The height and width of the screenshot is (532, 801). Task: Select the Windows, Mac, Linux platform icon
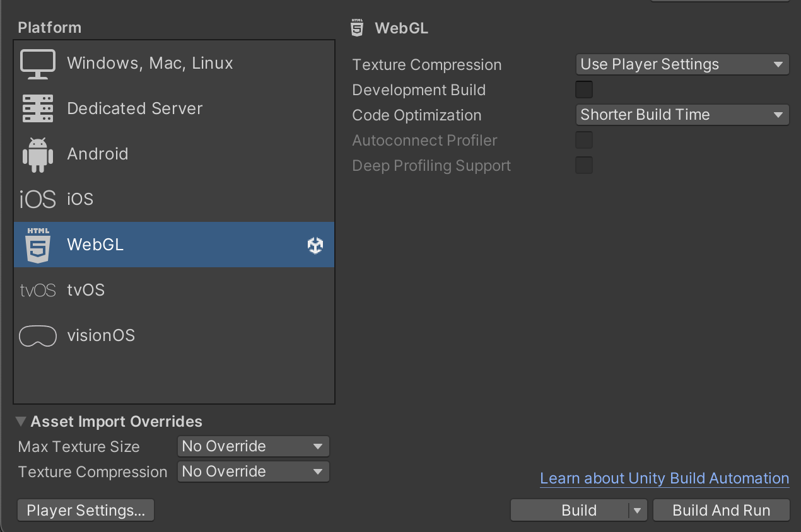pyautogui.click(x=38, y=62)
